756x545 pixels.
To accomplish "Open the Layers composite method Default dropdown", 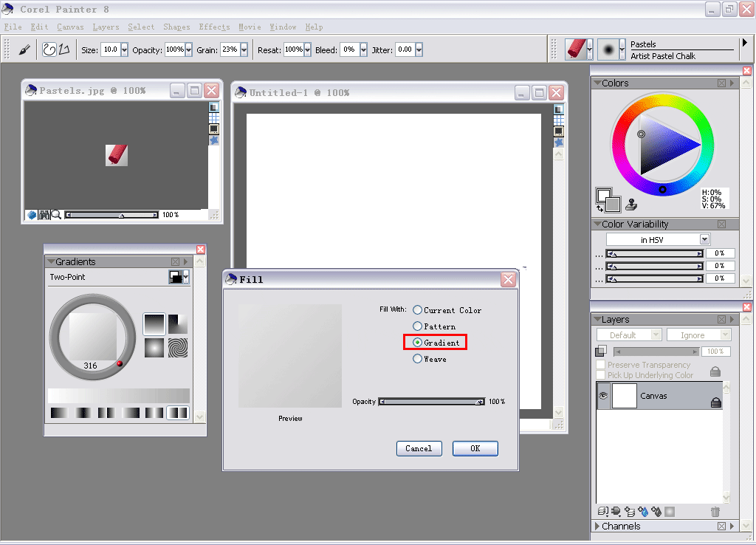I will tap(629, 335).
